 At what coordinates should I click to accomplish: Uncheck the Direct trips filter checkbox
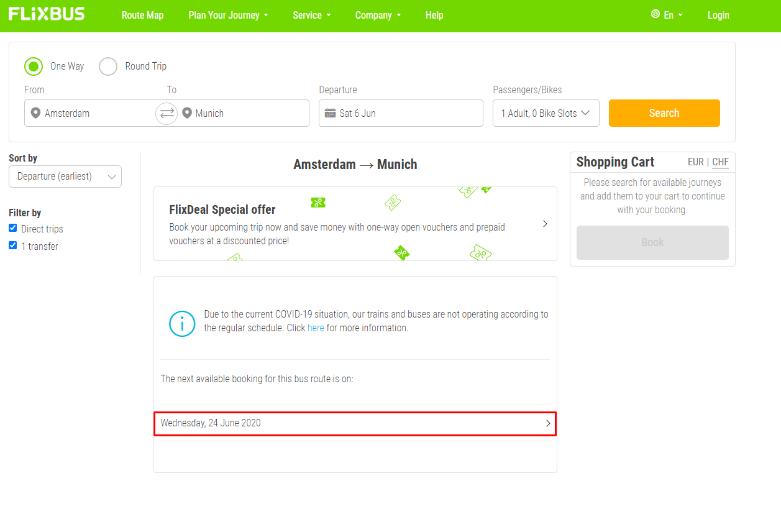(x=13, y=228)
